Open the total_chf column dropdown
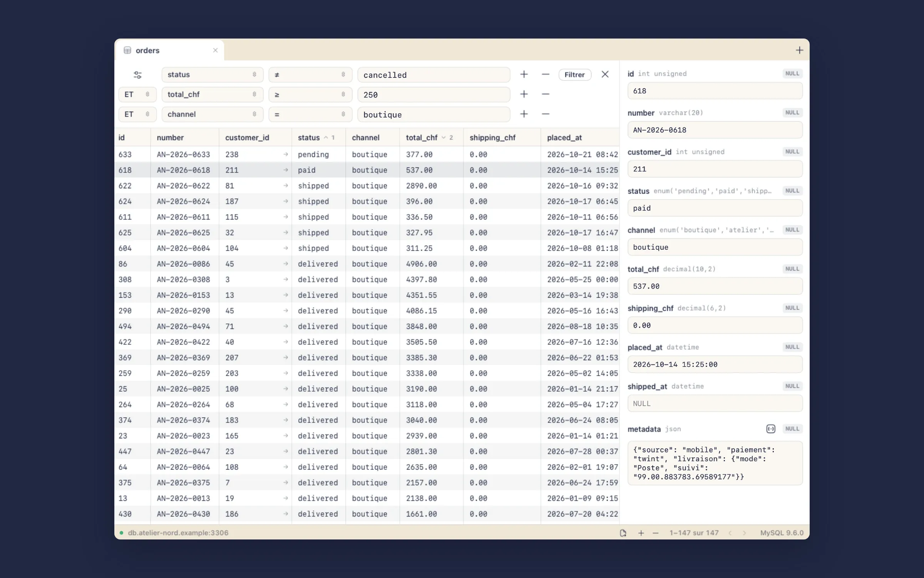Screen dimensions: 924x578 (213, 94)
